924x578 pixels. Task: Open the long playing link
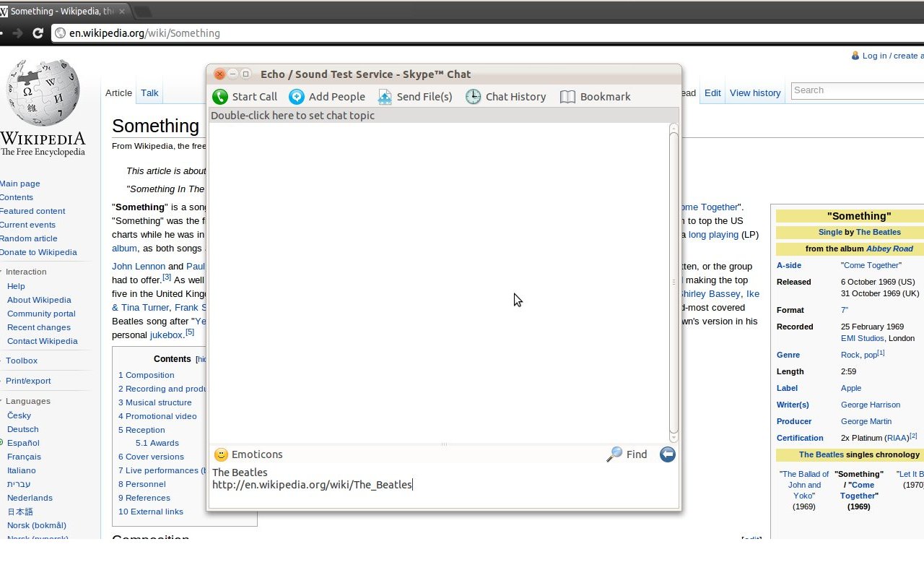pyautogui.click(x=713, y=235)
